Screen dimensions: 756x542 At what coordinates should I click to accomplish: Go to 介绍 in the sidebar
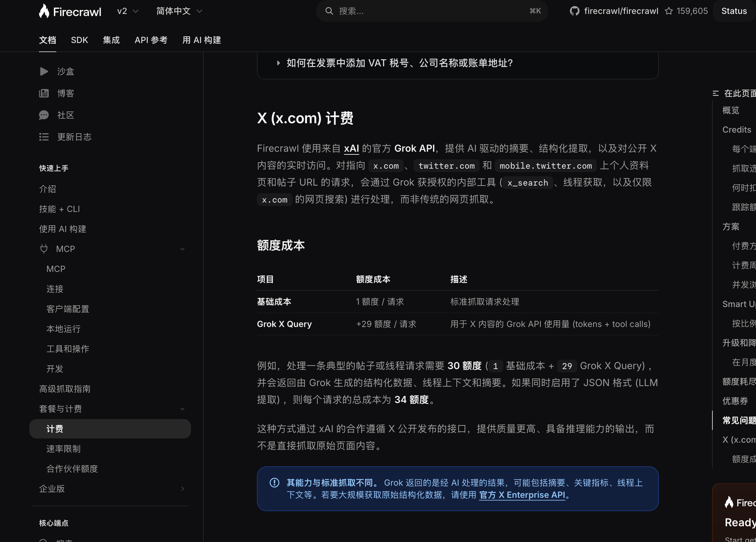[x=48, y=189]
